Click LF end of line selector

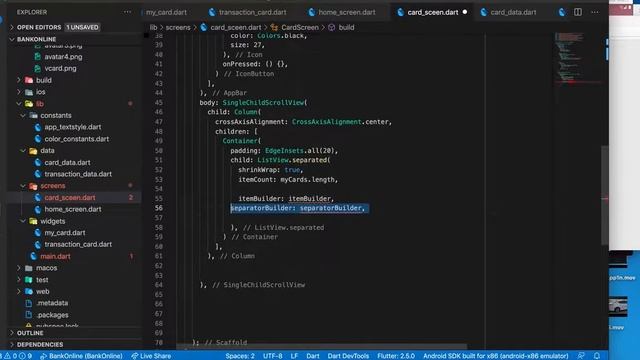(x=294, y=356)
